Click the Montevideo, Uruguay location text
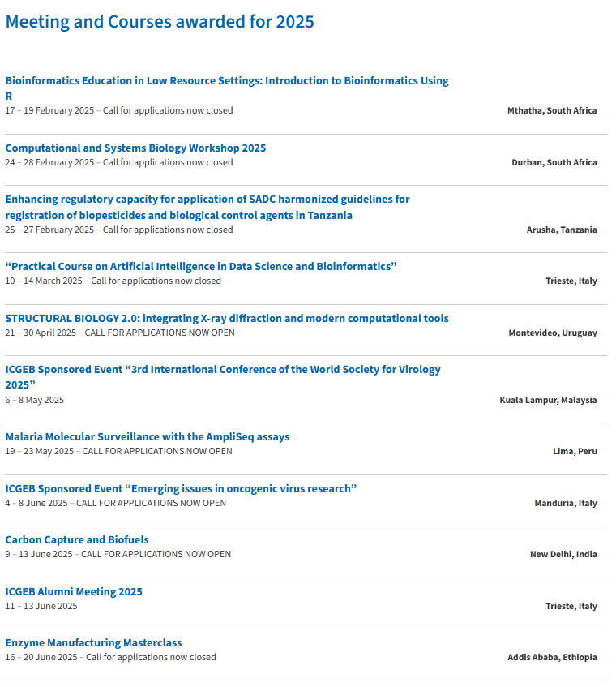 coord(553,333)
